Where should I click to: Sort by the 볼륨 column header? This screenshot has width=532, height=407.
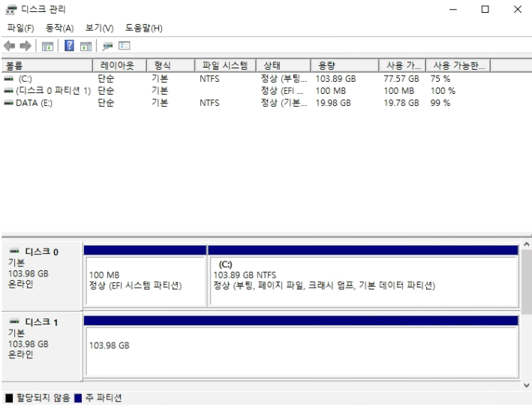click(x=47, y=65)
